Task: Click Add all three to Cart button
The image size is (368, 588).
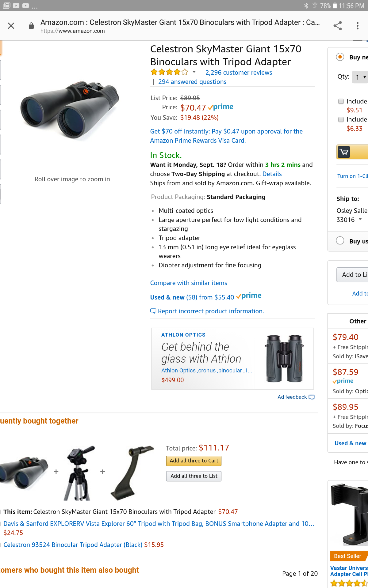Action: click(x=194, y=461)
